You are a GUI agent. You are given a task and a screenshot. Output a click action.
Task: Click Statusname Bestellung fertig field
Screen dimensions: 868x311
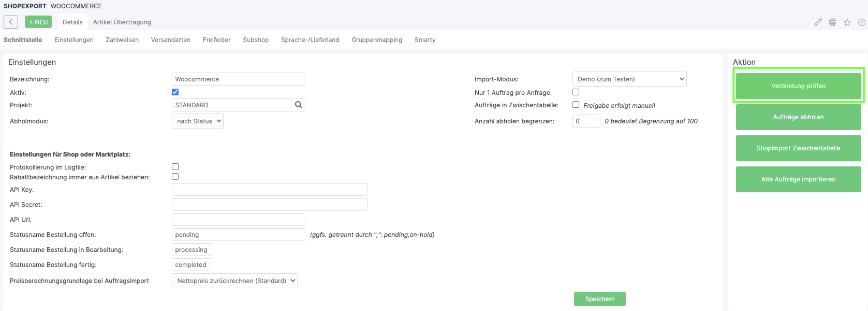[x=192, y=264]
